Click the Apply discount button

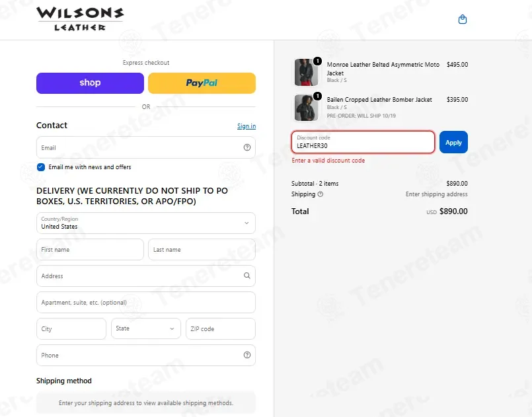(453, 142)
